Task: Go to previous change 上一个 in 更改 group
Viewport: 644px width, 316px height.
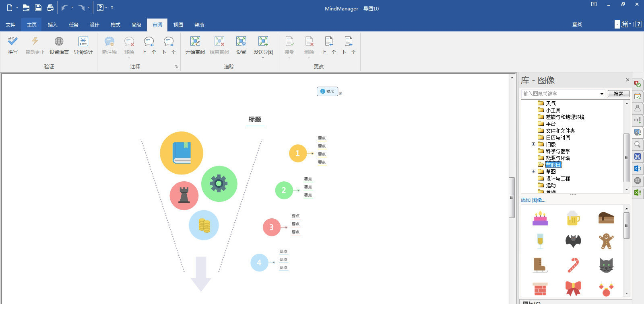Action: pyautogui.click(x=329, y=45)
